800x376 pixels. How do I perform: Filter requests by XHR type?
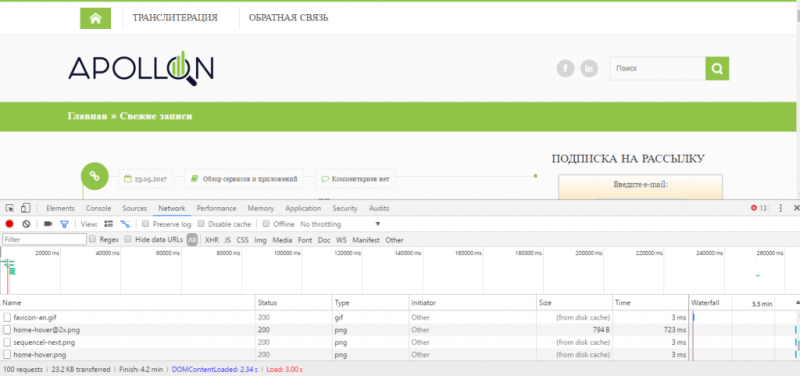(212, 240)
